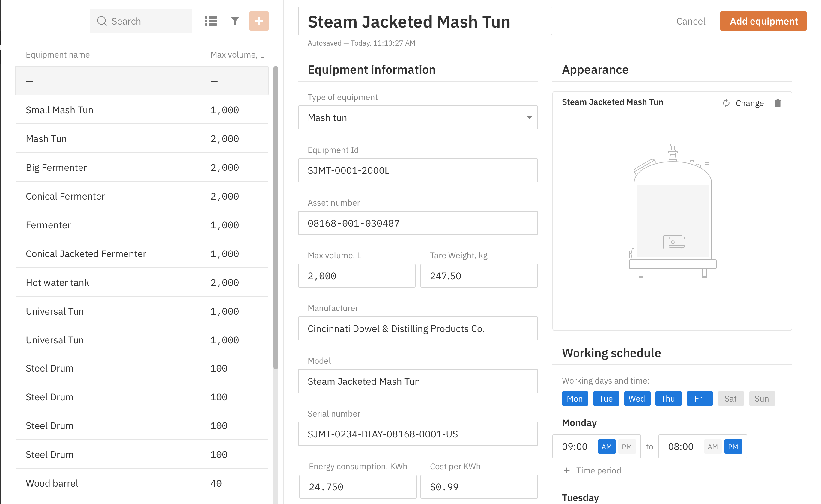This screenshot has height=504, width=821.
Task: Click the Serial number field
Action: click(x=418, y=434)
